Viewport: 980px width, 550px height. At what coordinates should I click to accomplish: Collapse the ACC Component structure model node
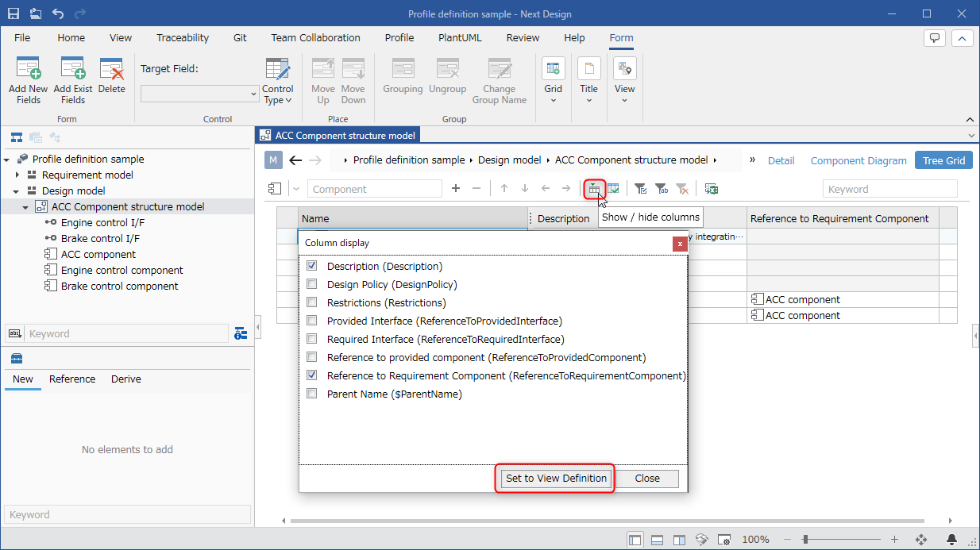pos(26,206)
